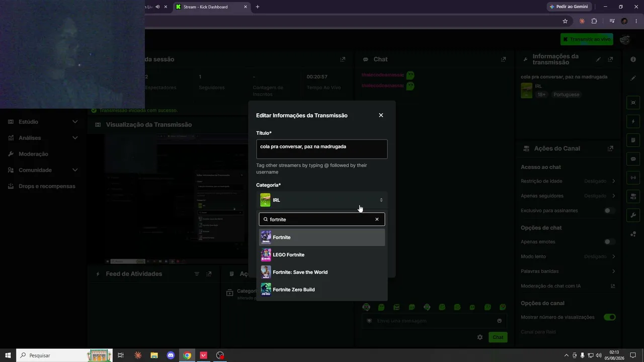Select the Fortnite category option

pyautogui.click(x=321, y=237)
